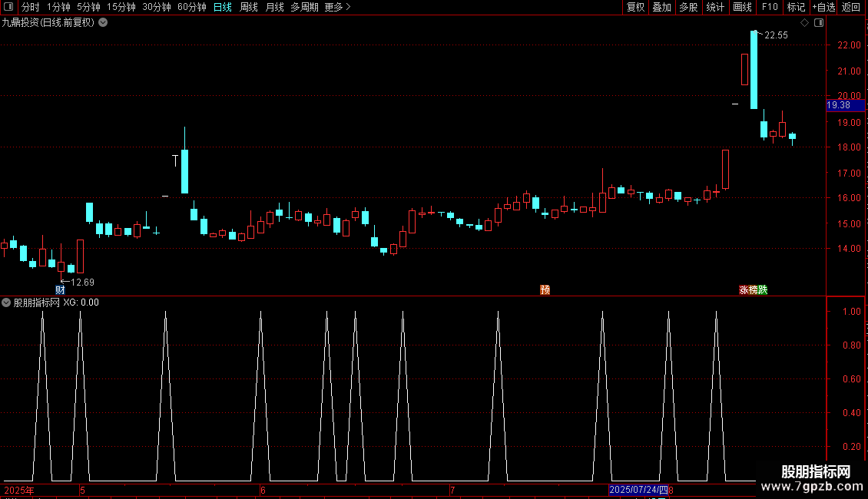Select the 15分钟 period
Screen dimensions: 868x499
[121, 7]
